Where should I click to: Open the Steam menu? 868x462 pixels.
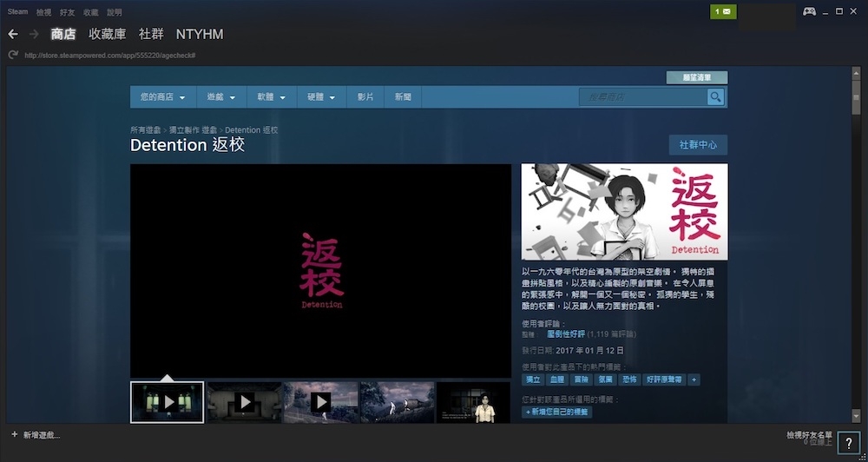(x=17, y=11)
